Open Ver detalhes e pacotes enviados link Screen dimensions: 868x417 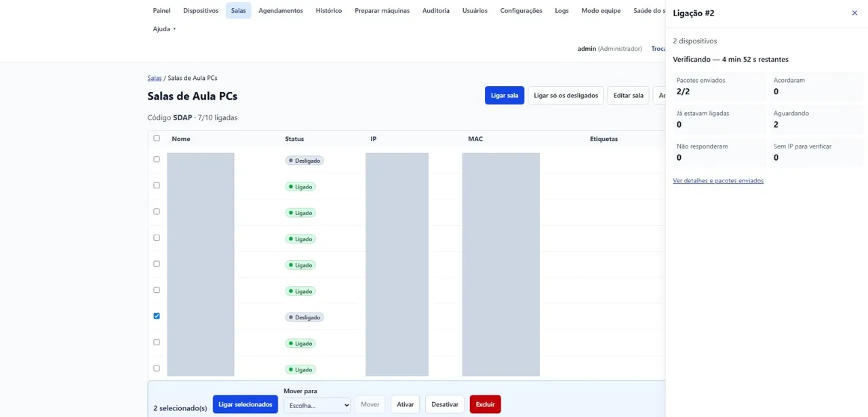718,181
